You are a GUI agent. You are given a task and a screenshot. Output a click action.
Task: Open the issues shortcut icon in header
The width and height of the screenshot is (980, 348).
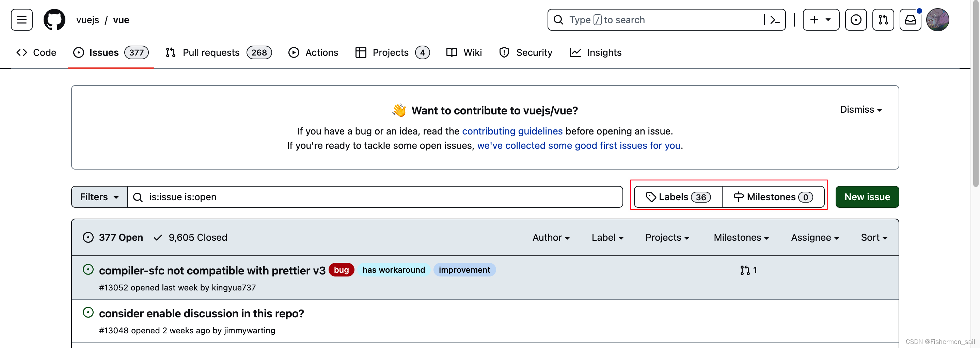point(856,20)
